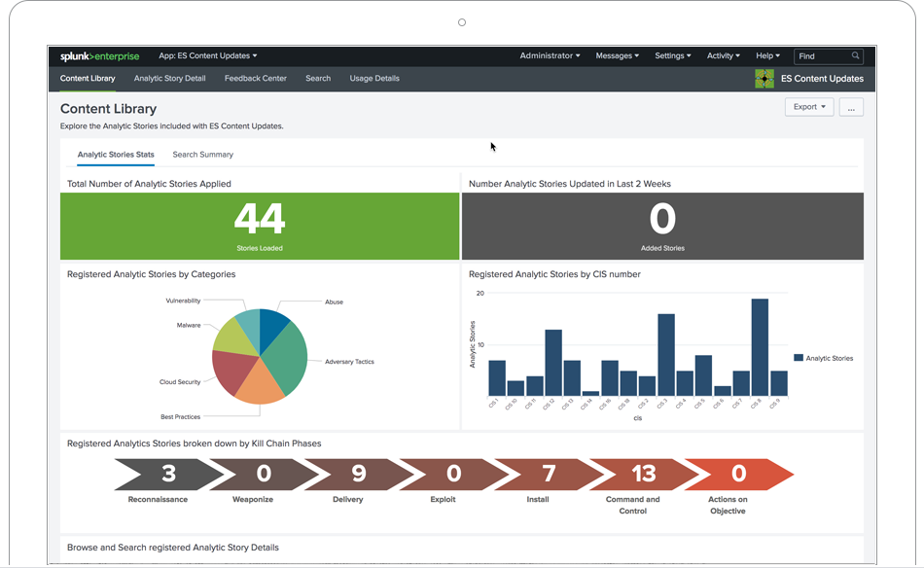The height and width of the screenshot is (568, 924).
Task: Click 'Total Number of Analytic Stories Applied' title
Action: click(149, 184)
